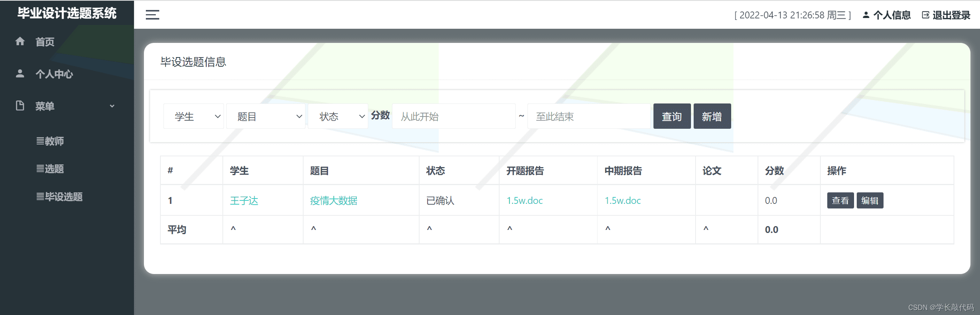
Task: Click the 已确认 status cell
Action: click(x=440, y=200)
